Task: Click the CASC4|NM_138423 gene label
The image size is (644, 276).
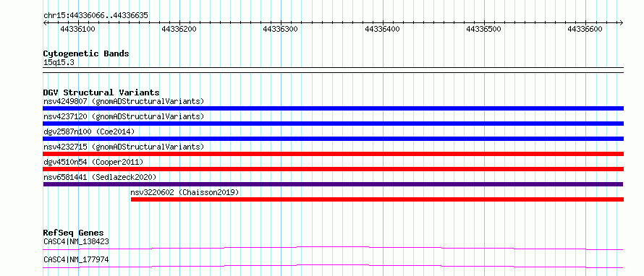Action: 76,241
